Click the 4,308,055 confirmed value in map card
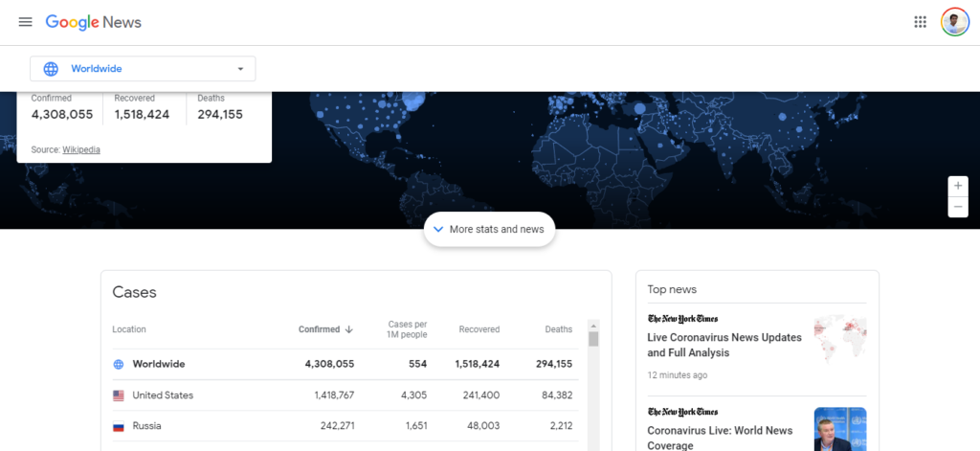The width and height of the screenshot is (980, 451). tap(62, 115)
